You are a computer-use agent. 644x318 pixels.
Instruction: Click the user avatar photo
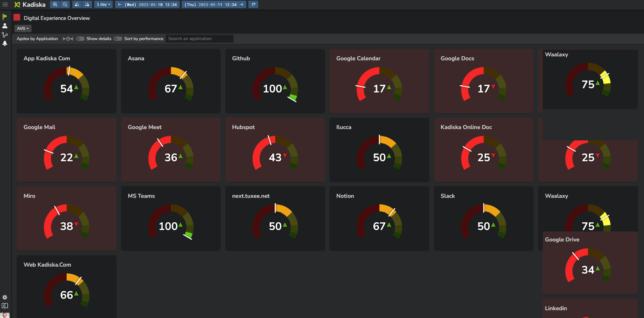(x=5, y=315)
